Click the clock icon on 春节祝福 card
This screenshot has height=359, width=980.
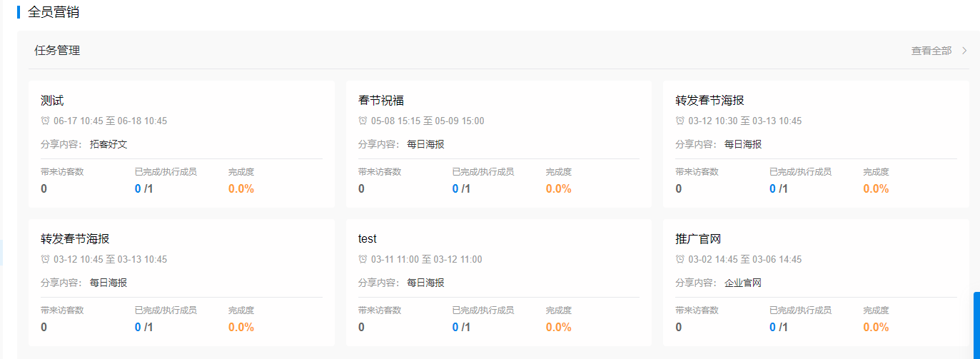click(363, 121)
